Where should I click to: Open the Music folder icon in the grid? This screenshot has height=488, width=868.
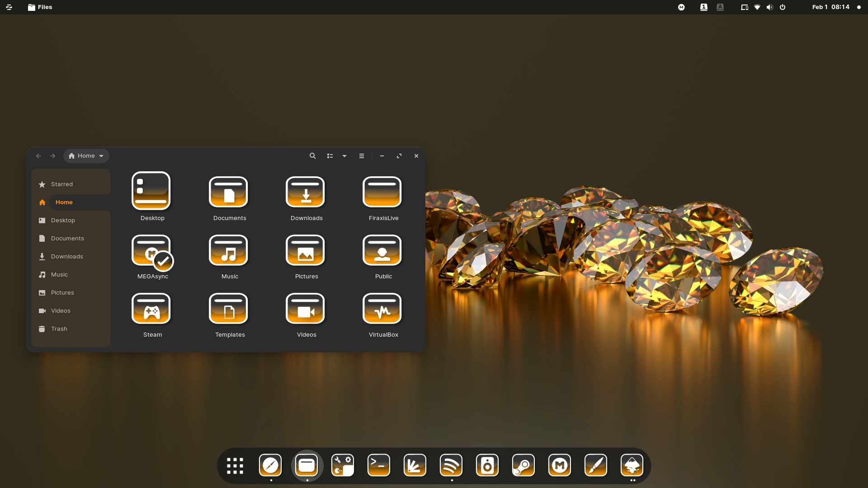pos(228,250)
